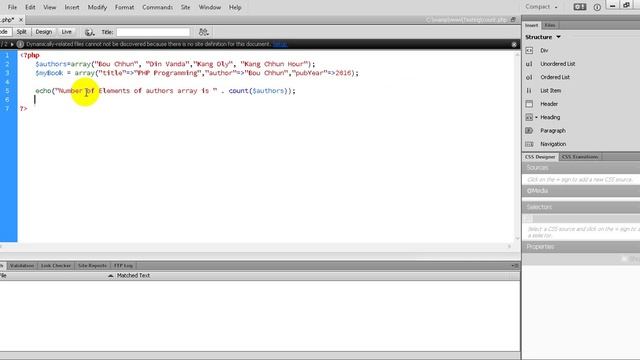This screenshot has width=640, height=360.
Task: Open the Format menu
Action: click(124, 7)
